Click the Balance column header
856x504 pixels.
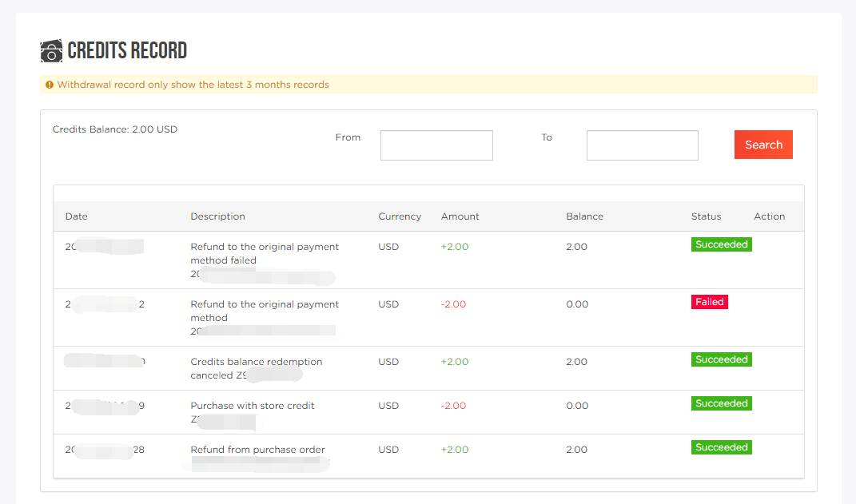pyautogui.click(x=584, y=216)
